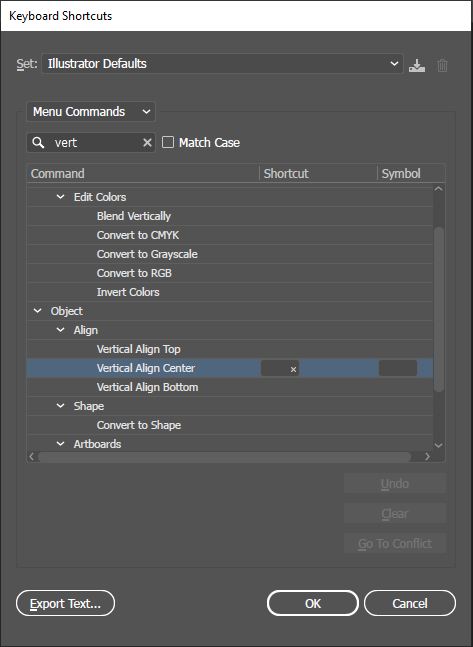Click the Go To Conflict button
This screenshot has width=473, height=647.
(395, 543)
